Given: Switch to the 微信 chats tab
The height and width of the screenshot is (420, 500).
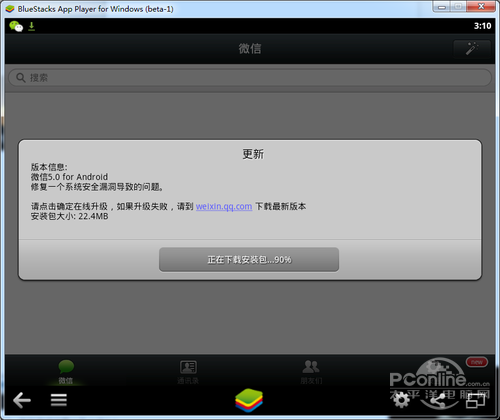Looking at the screenshot, I should pyautogui.click(x=66, y=372).
